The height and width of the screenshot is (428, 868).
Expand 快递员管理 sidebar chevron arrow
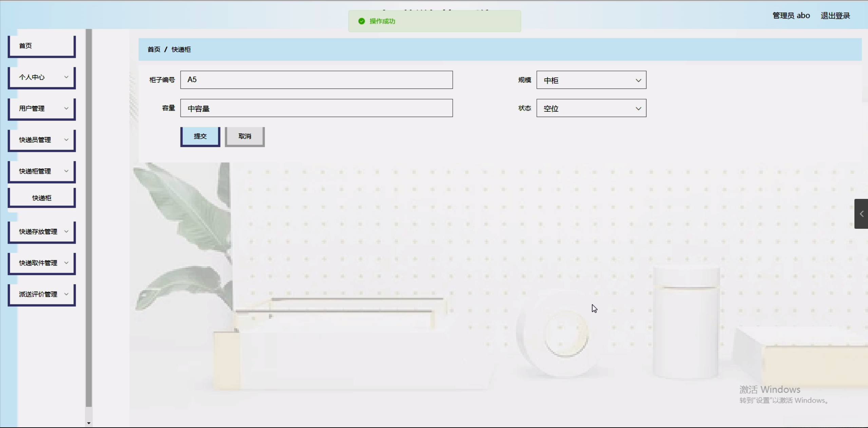[66, 139]
